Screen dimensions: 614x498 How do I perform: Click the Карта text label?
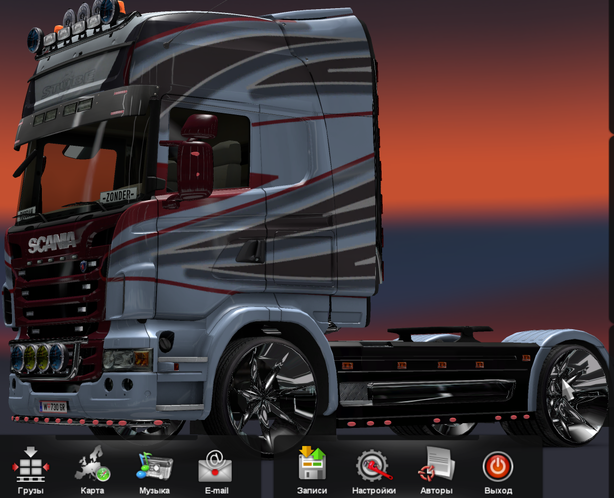pos(92,491)
